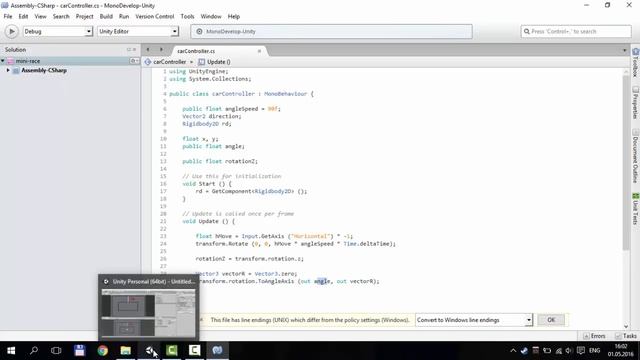The image size is (640, 360).
Task: Open the Build menu
Action: pyautogui.click(x=106, y=16)
